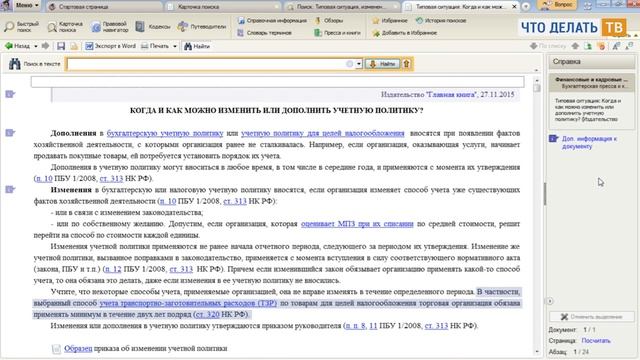Export document to Word
Image resolution: width=640 pixels, height=360 pixels.
point(110,46)
